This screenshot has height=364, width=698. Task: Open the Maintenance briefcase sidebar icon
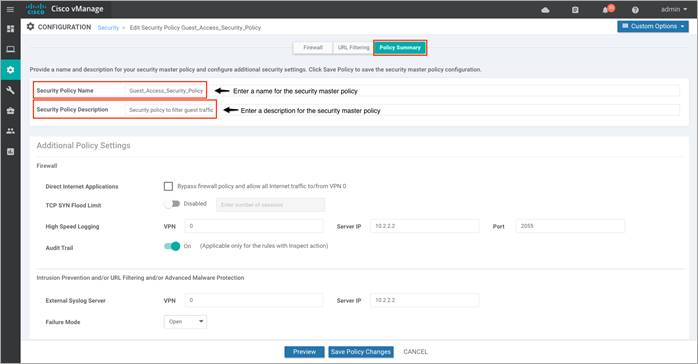(10, 111)
